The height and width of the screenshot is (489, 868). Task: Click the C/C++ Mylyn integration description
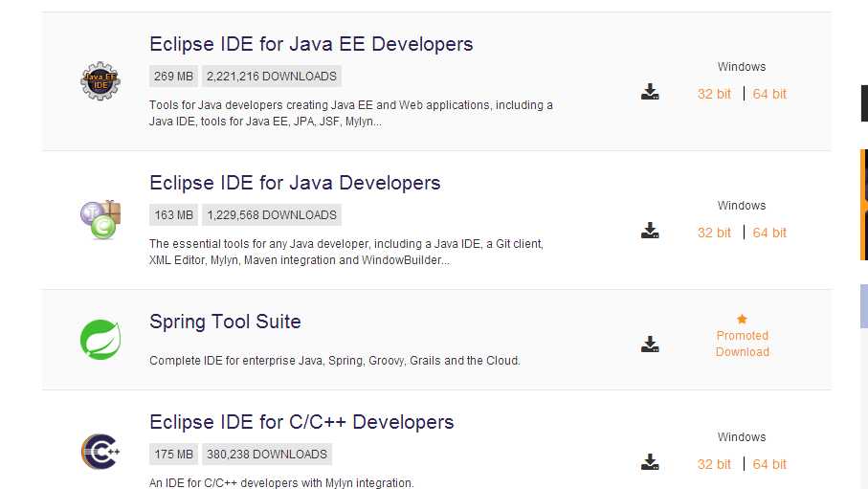pos(281,482)
